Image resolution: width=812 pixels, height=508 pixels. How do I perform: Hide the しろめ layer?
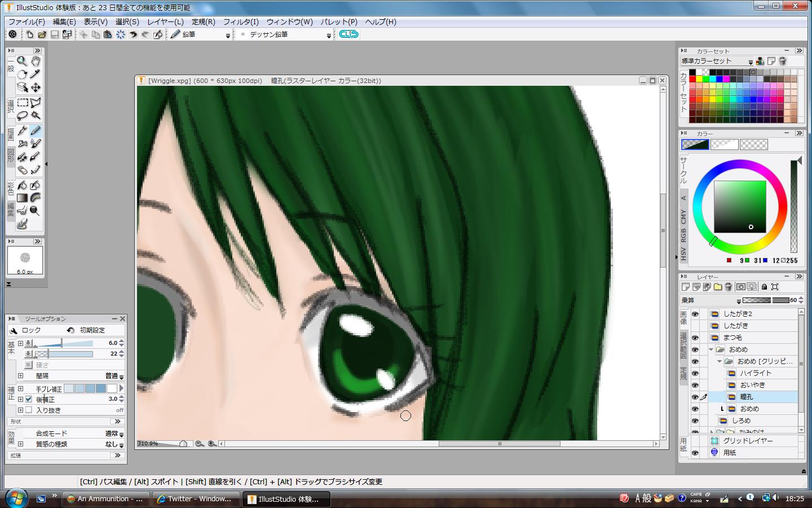695,421
